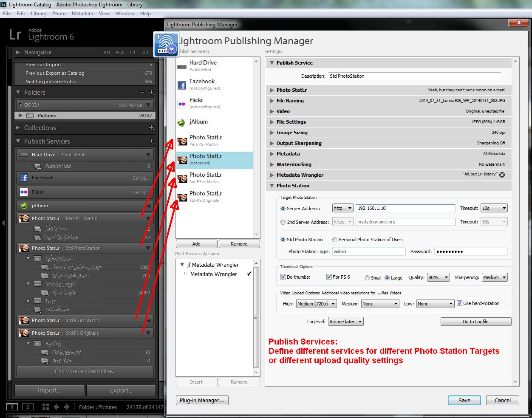Screen dimensions: 532x418
Task: Clear Metadata Wrangler preset with X icon
Action: tap(502, 175)
